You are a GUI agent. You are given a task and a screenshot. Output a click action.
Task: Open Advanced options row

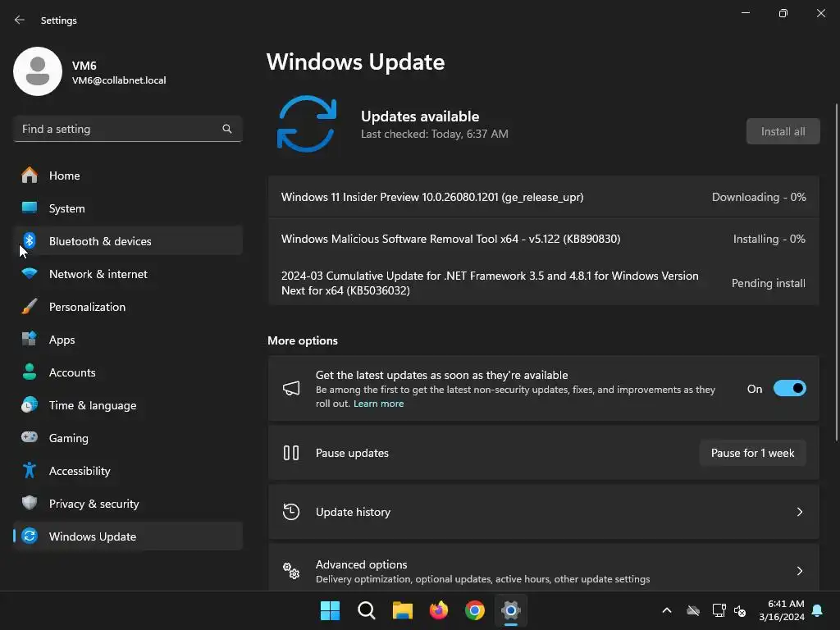[x=543, y=568]
